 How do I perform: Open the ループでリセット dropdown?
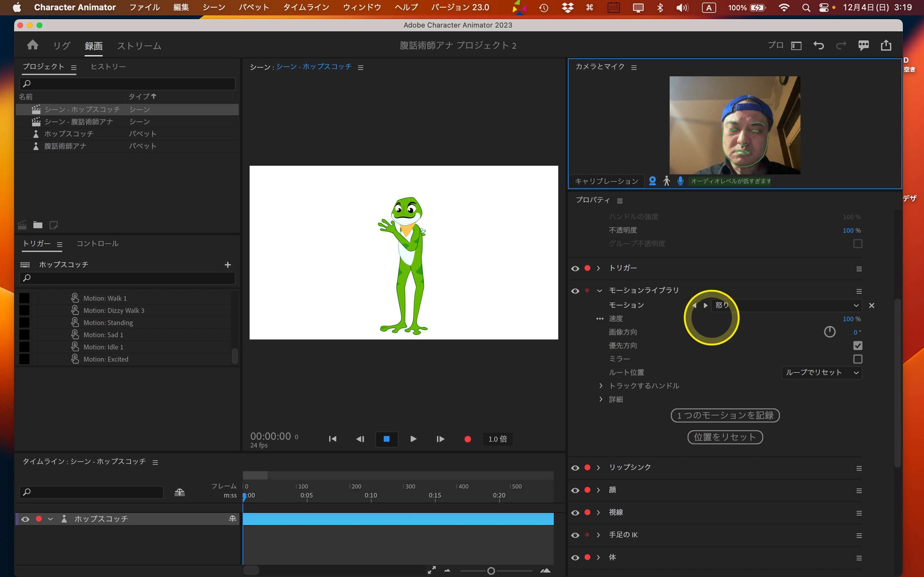822,372
